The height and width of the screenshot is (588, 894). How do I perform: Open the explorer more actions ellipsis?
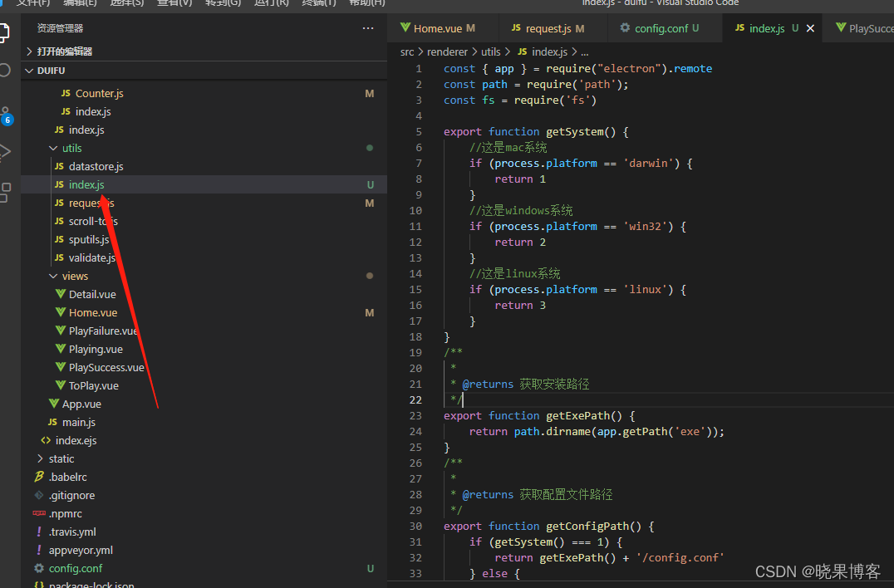[x=368, y=28]
